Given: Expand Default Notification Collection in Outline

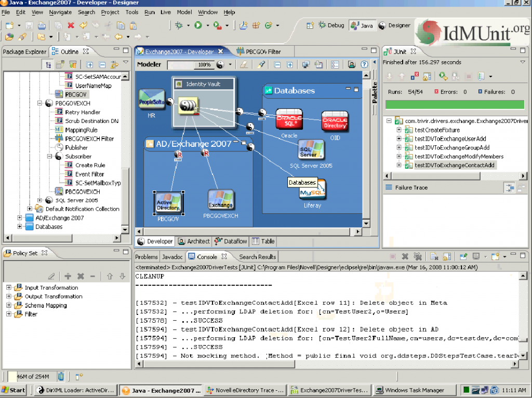Looking at the screenshot, I should [x=30, y=209].
